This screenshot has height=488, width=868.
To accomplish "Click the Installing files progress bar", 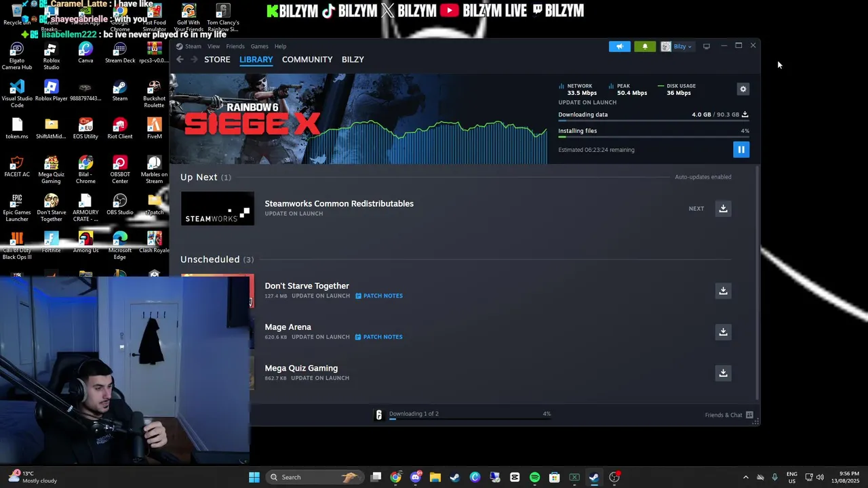I will click(x=653, y=137).
